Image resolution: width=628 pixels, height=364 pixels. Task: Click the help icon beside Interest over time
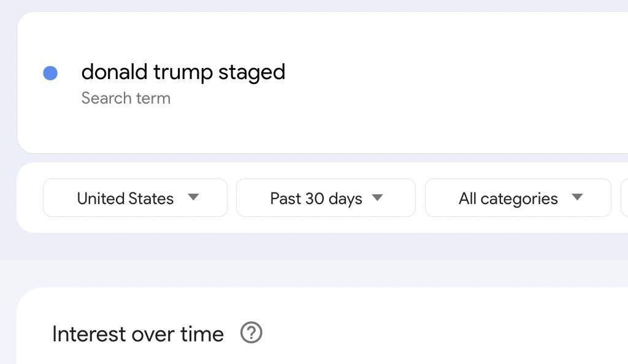[251, 333]
